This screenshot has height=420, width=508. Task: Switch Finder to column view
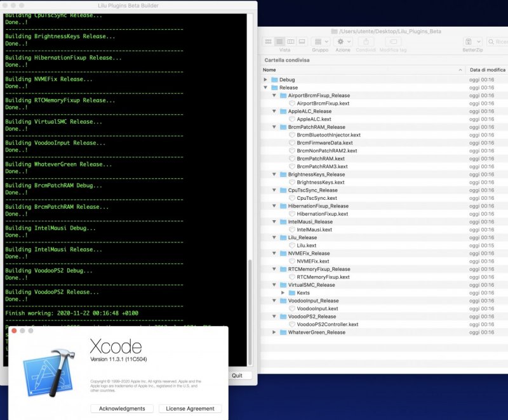(x=290, y=41)
